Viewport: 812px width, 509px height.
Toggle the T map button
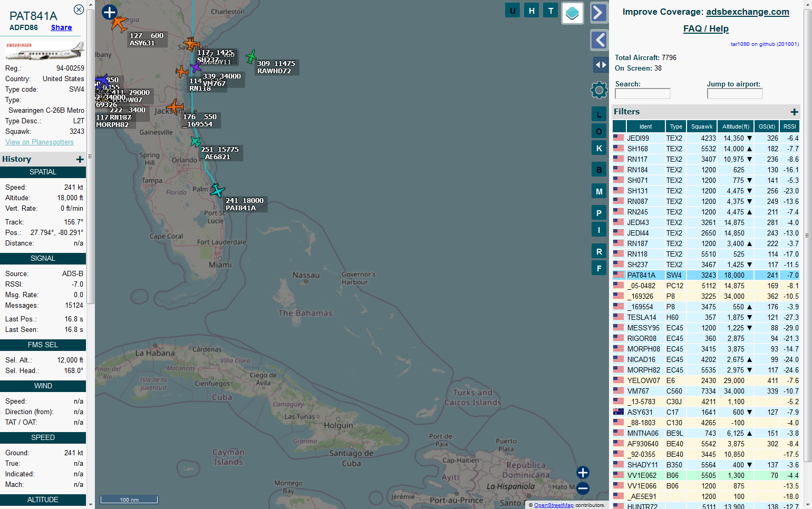550,11
